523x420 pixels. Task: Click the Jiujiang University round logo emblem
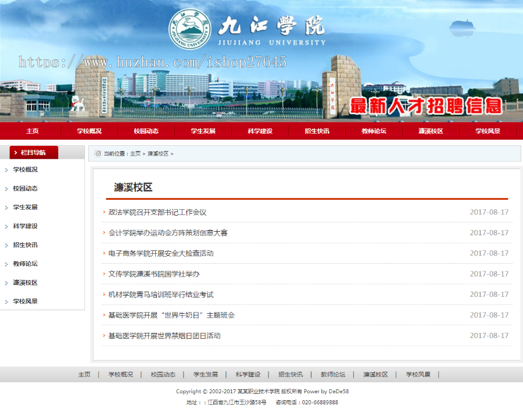tap(190, 29)
